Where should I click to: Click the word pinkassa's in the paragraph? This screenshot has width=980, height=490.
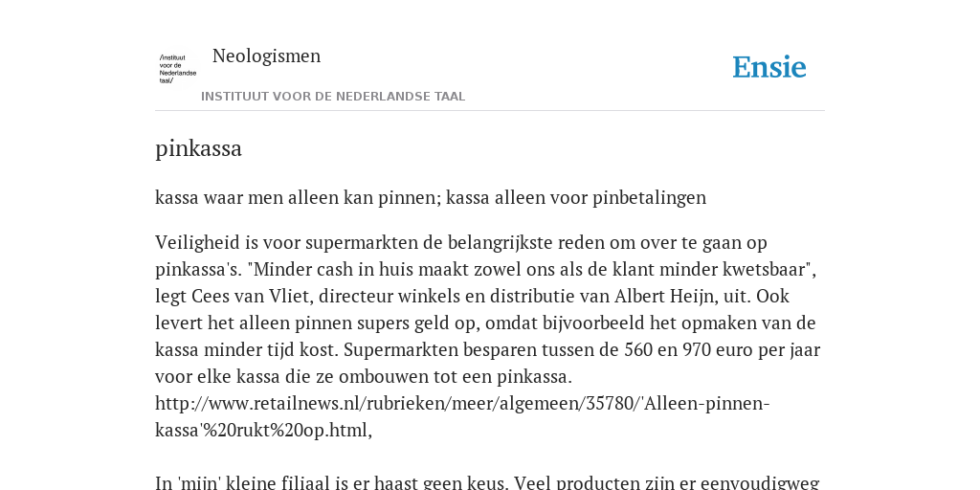198,269
